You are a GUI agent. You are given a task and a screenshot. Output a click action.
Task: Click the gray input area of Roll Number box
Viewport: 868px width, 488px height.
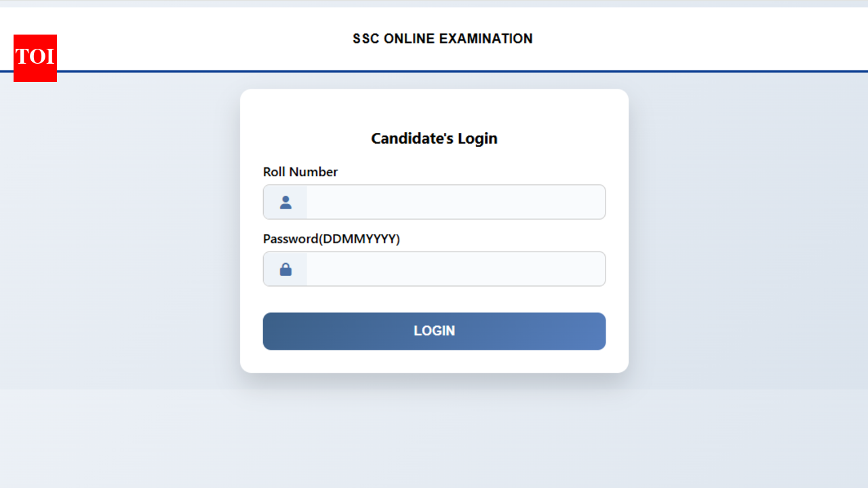454,201
